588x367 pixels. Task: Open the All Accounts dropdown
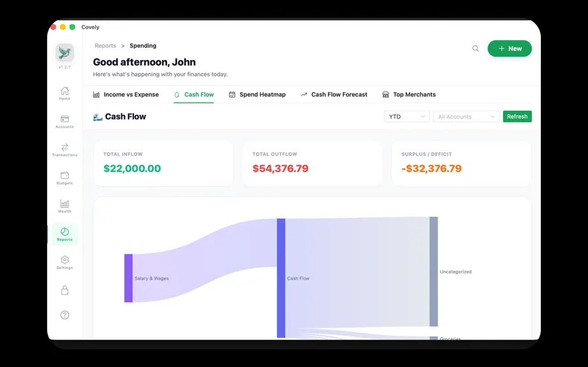coord(466,117)
